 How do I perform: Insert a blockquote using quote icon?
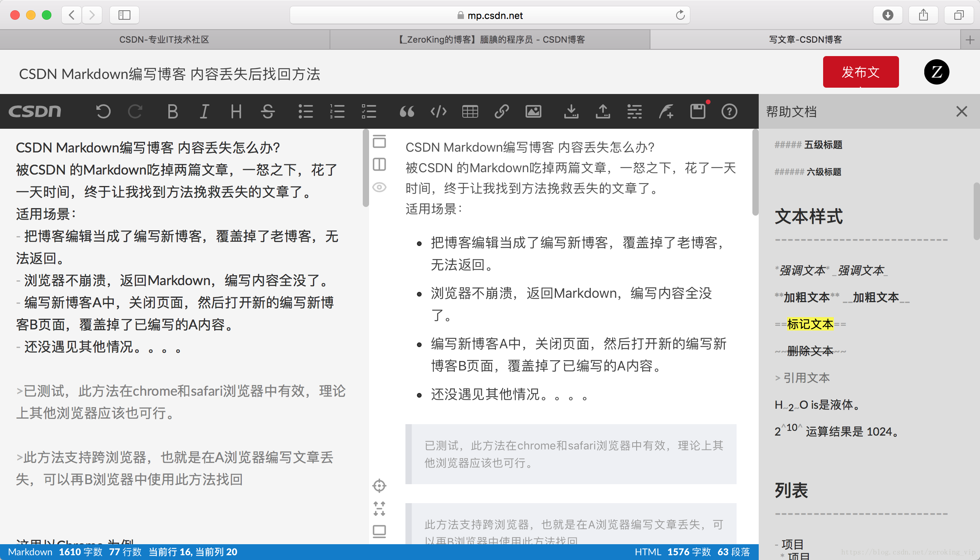click(x=407, y=111)
